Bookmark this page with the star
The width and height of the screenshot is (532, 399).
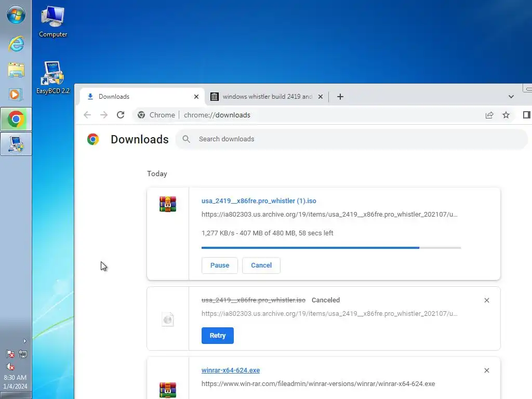click(x=506, y=115)
